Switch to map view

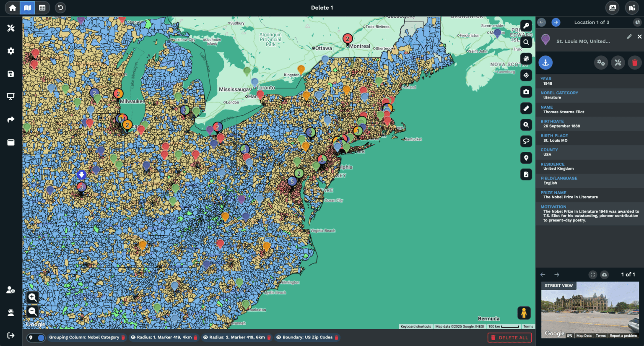pos(27,8)
